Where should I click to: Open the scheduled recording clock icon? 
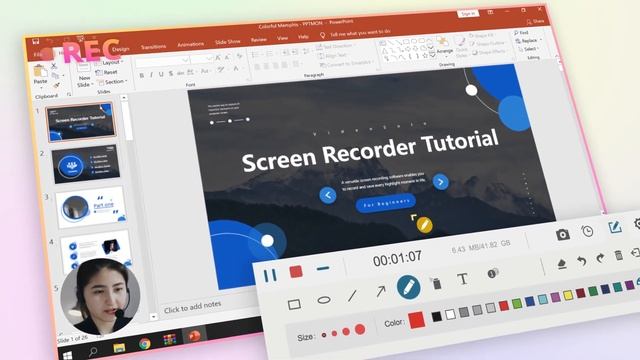click(587, 231)
